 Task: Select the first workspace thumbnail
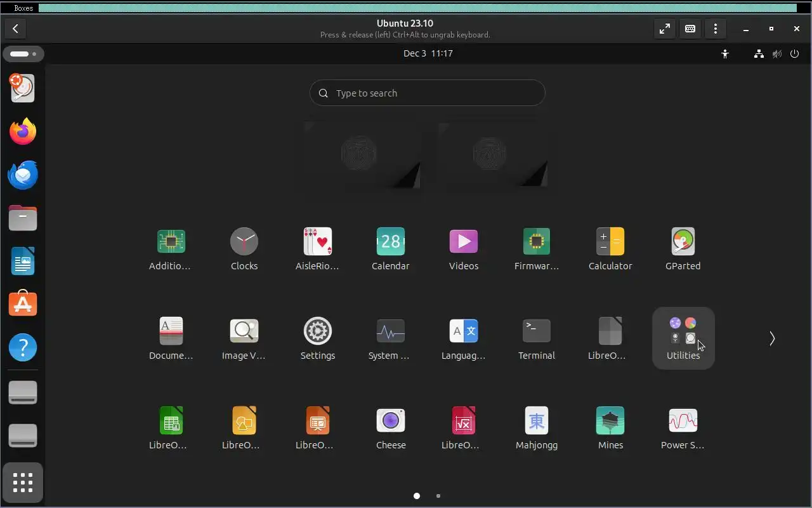362,156
